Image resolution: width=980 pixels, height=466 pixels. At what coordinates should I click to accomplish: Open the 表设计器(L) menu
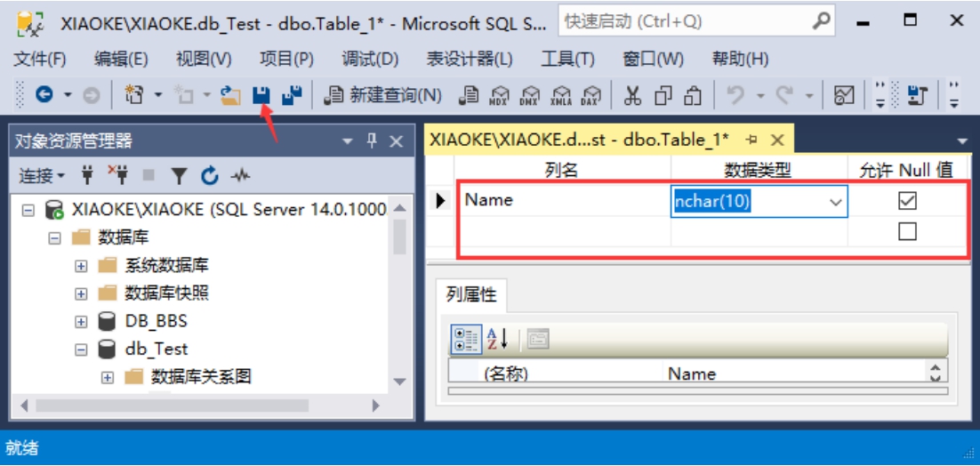pos(470,60)
